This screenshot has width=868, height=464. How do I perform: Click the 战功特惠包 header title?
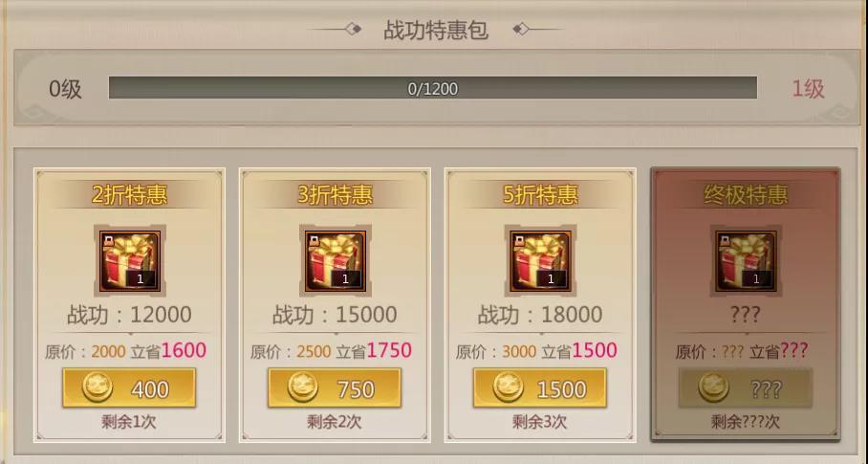point(436,30)
